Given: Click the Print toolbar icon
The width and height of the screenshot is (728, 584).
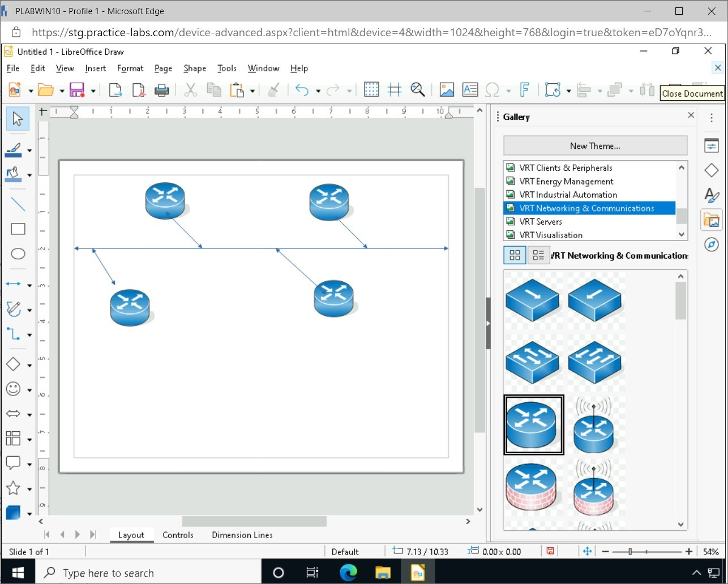Looking at the screenshot, I should click(162, 90).
